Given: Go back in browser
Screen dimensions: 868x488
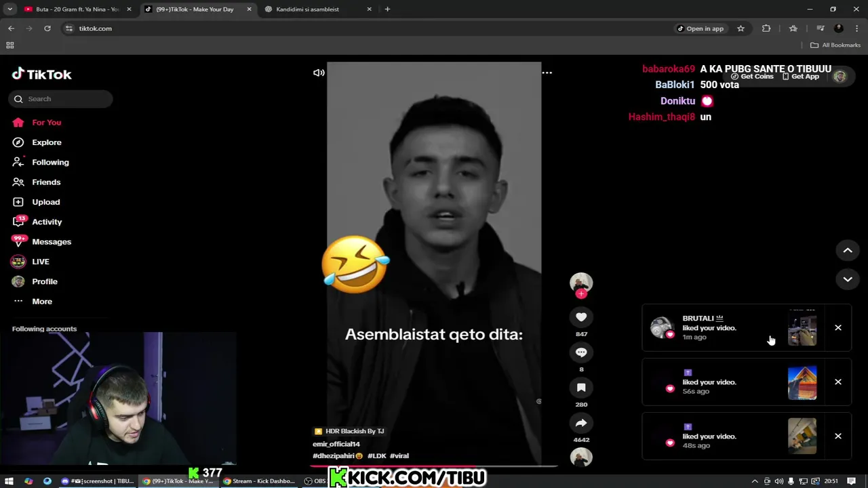Looking at the screenshot, I should (11, 28).
